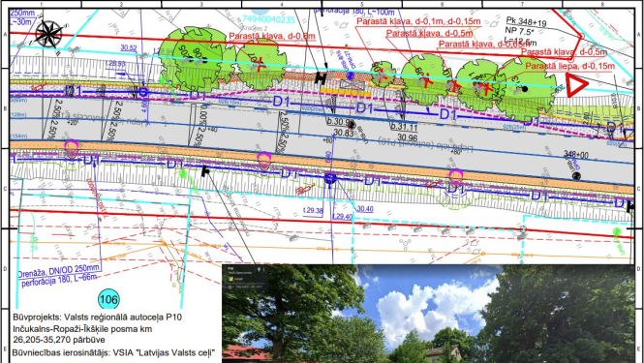Select the label 'Parastā kļava, d-0,6m'

272,36
